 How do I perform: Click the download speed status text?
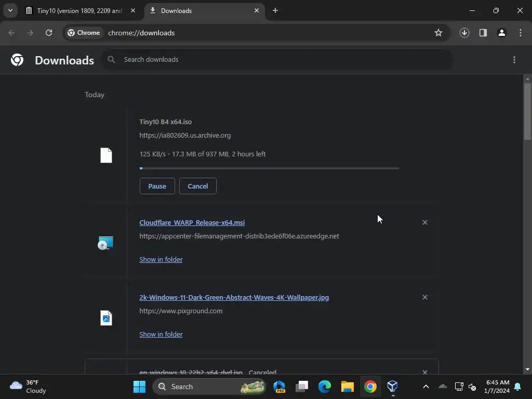click(203, 154)
